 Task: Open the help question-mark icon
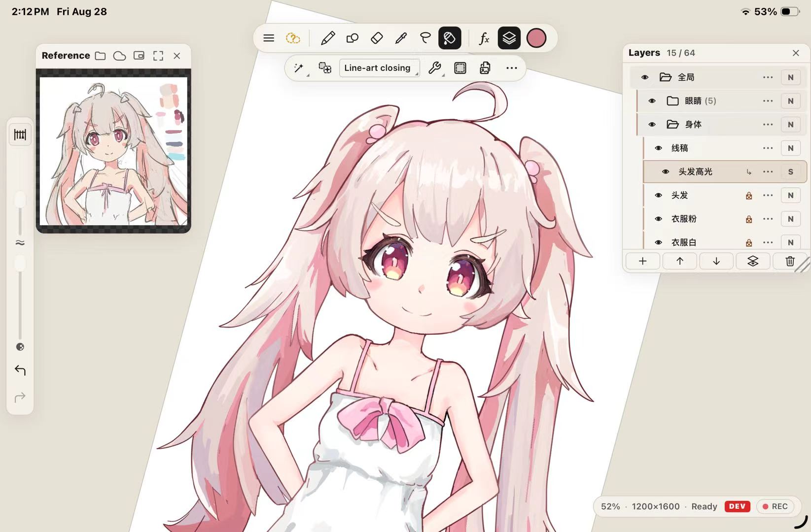point(293,38)
